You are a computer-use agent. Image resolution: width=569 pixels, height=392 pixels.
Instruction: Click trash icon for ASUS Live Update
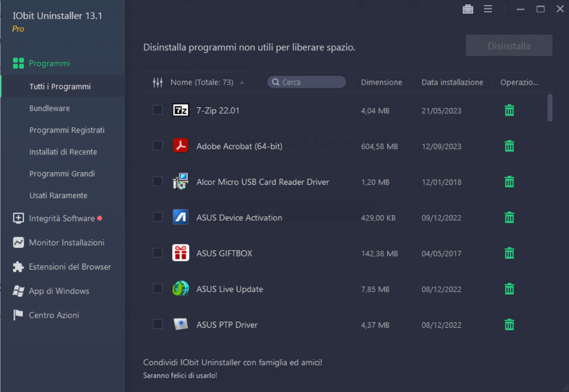pyautogui.click(x=509, y=289)
